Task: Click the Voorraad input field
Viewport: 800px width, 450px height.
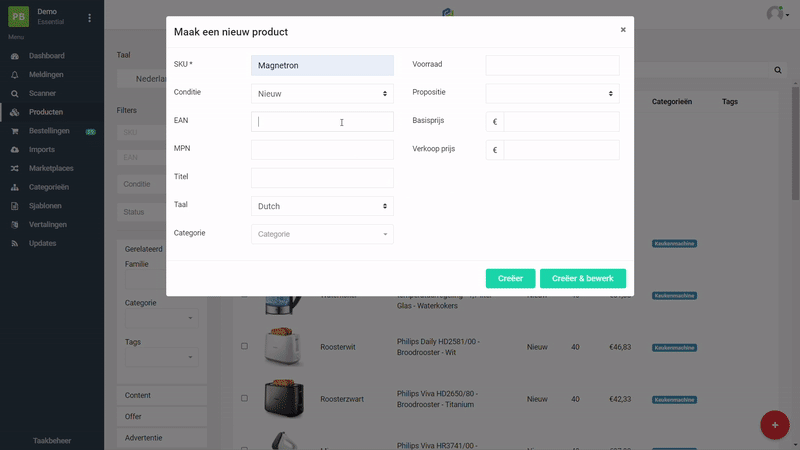Action: [552, 65]
